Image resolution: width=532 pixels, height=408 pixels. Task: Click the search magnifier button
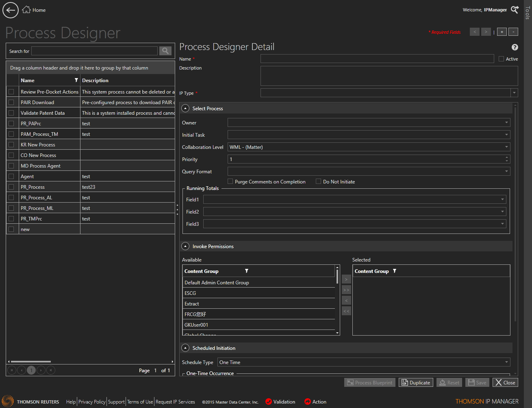(x=165, y=51)
